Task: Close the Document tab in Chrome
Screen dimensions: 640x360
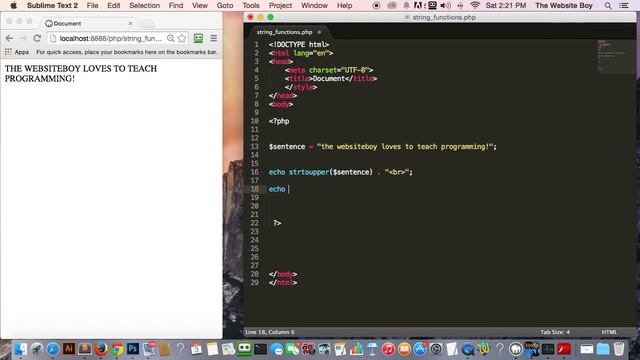Action: click(x=130, y=23)
